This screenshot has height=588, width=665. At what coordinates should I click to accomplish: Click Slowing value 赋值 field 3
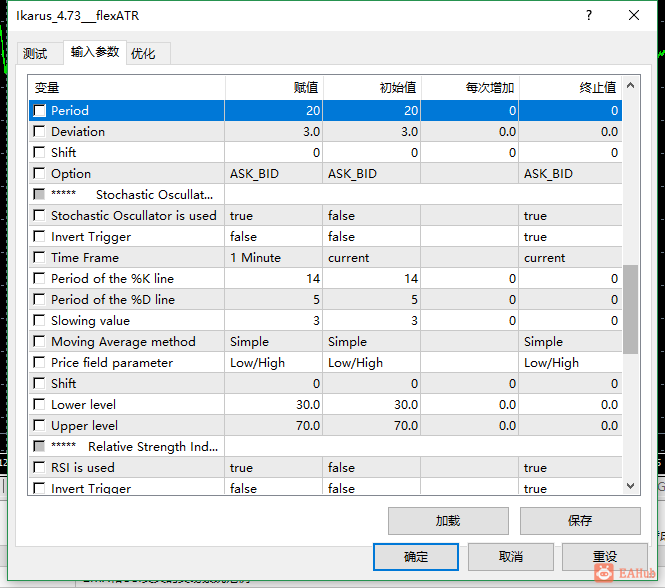[274, 320]
